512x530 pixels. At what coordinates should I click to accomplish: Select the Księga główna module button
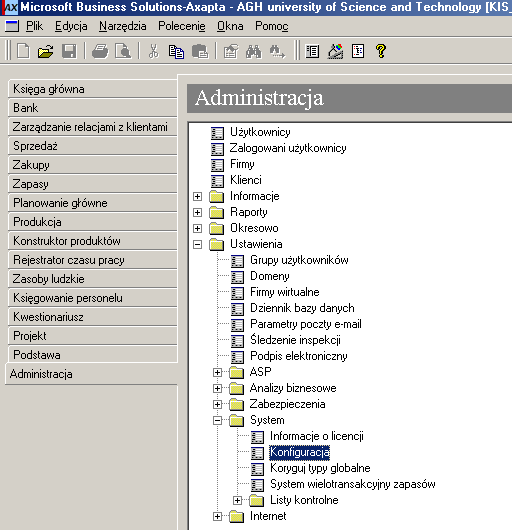92,89
